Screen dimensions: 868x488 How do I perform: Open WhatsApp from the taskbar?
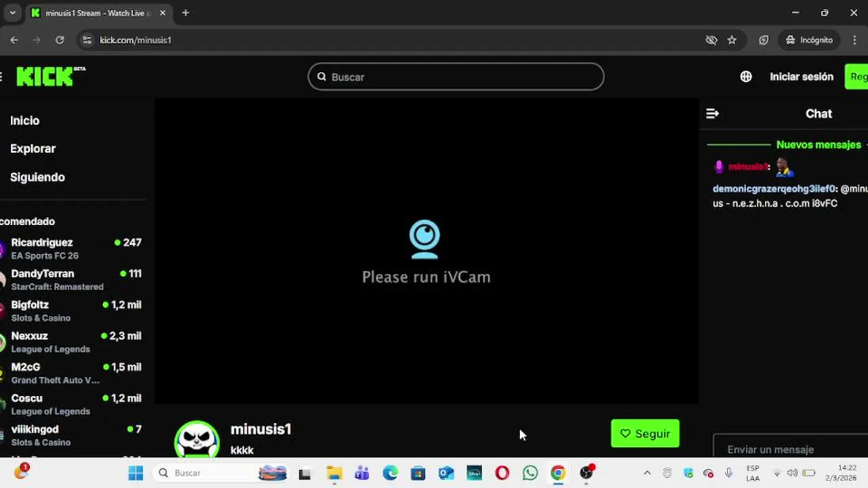click(x=530, y=473)
